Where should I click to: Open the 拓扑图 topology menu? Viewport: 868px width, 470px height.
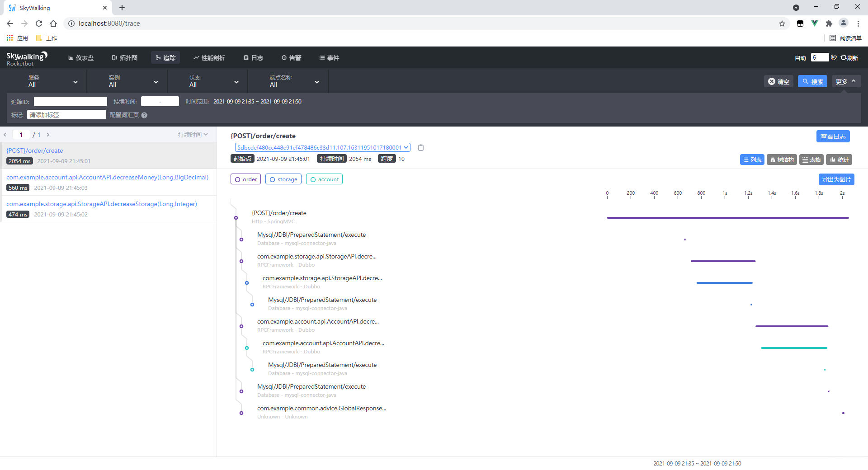tap(124, 58)
